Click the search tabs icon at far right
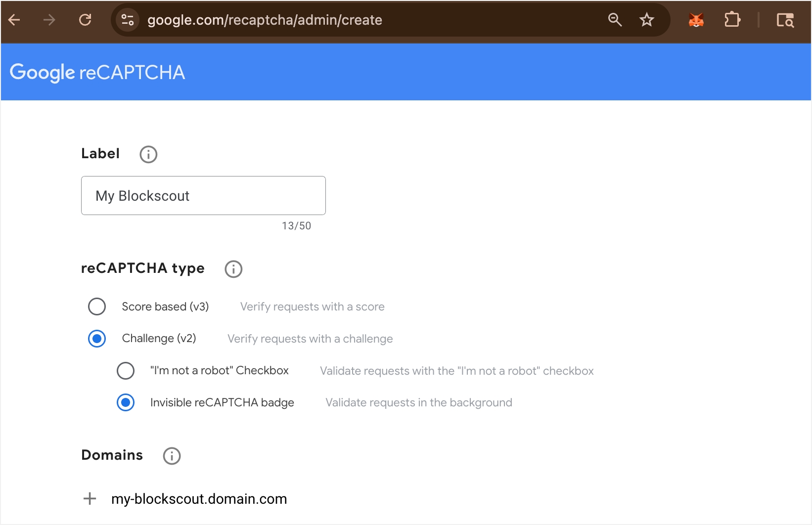Screen dimensions: 812x525 785,20
